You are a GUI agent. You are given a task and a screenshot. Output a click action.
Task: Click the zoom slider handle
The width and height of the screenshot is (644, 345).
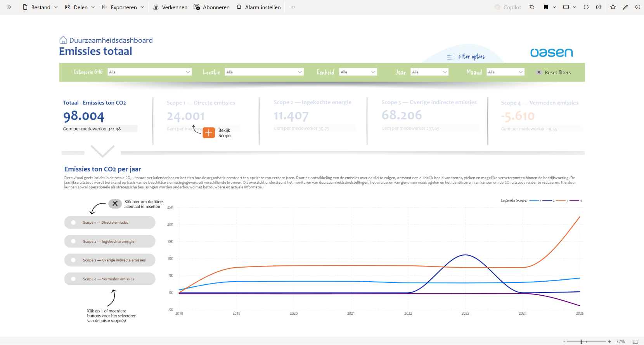coord(581,342)
